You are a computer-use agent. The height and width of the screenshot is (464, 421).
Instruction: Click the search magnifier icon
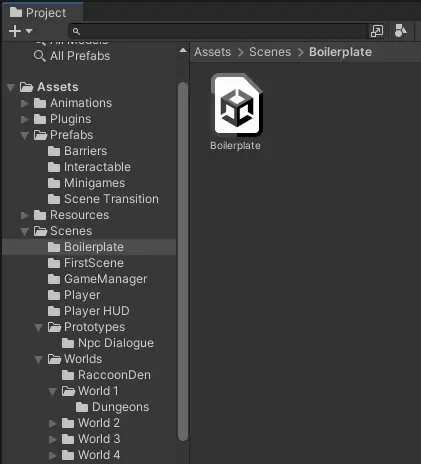coord(76,31)
